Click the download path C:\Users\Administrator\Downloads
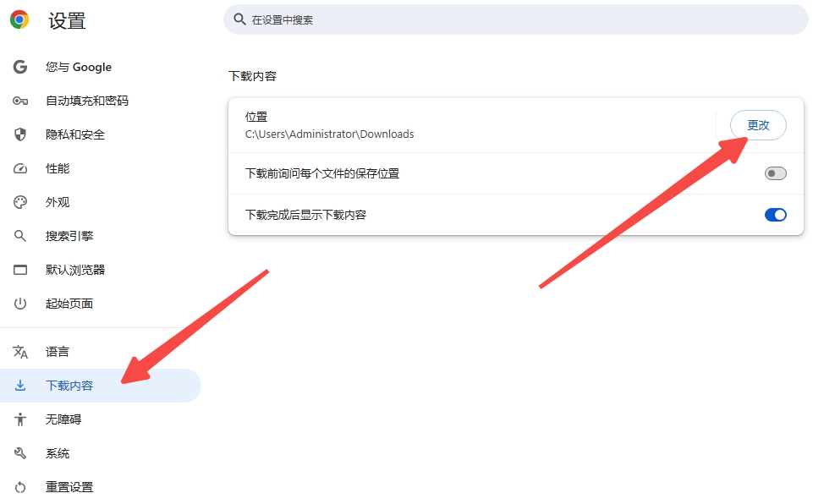 (x=329, y=134)
